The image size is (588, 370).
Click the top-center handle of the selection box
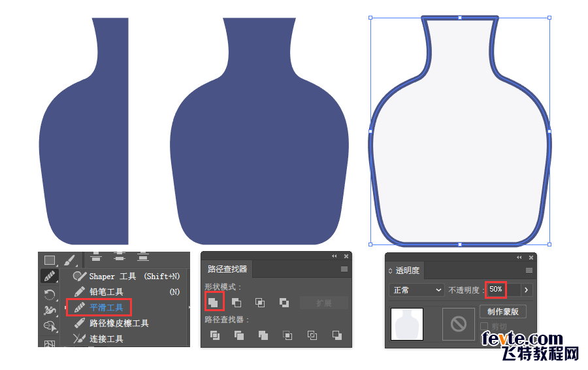click(460, 18)
